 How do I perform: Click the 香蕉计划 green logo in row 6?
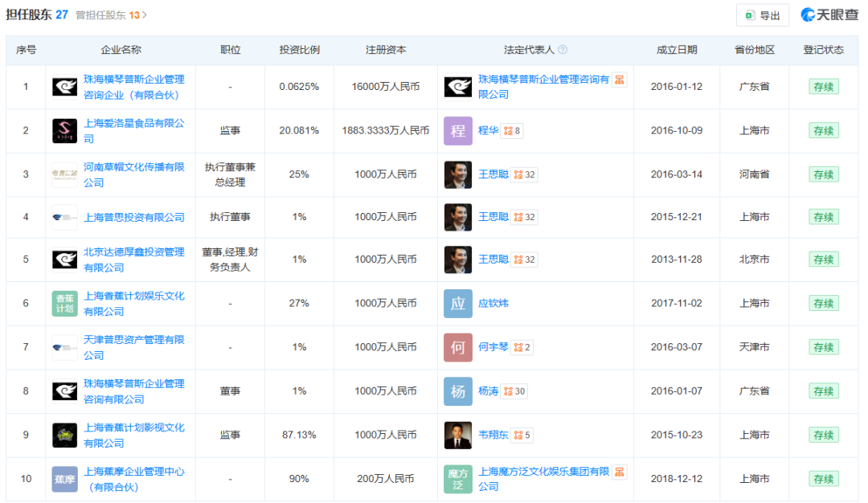pos(65,303)
